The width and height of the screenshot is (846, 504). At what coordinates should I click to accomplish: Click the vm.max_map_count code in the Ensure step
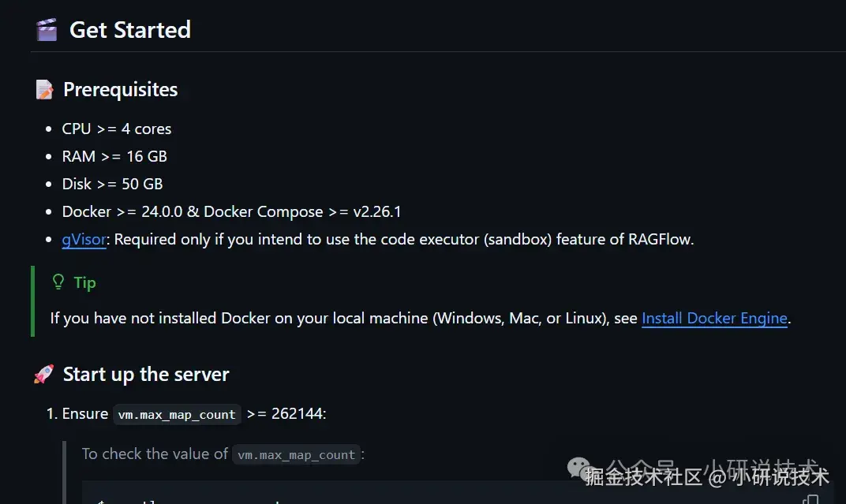(x=177, y=415)
